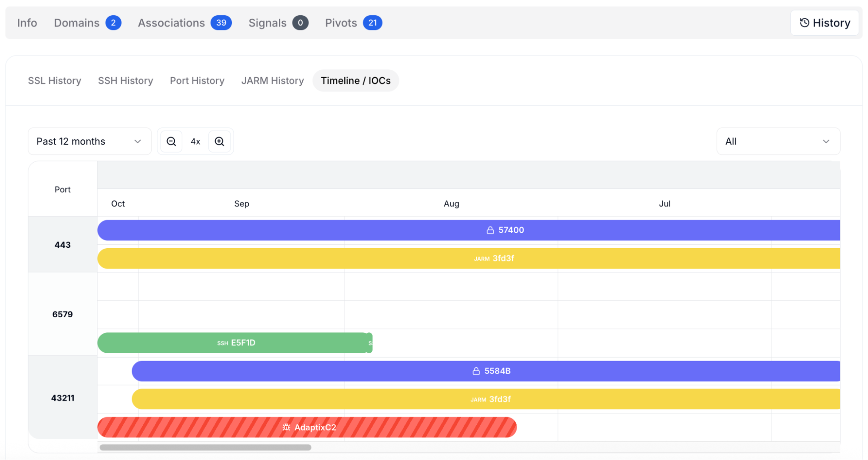Open the Past 12 months dropdown
Image resolution: width=868 pixels, height=460 pixels.
click(x=89, y=141)
